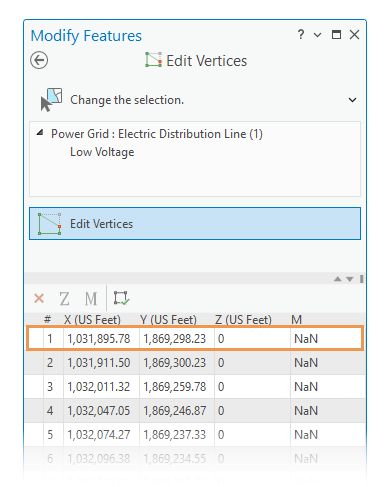Click the Z (US Feet) column header
386x487 pixels.
(x=243, y=320)
